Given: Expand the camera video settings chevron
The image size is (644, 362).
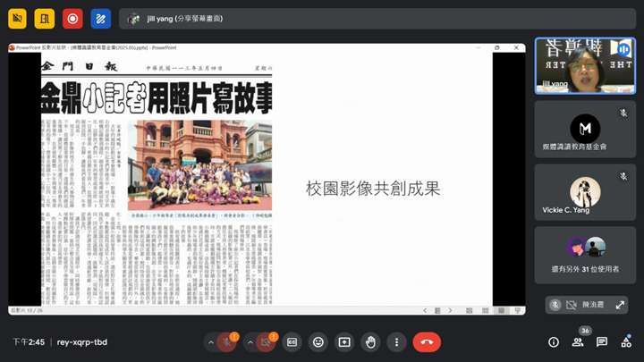Looking at the screenshot, I should pyautogui.click(x=250, y=342).
